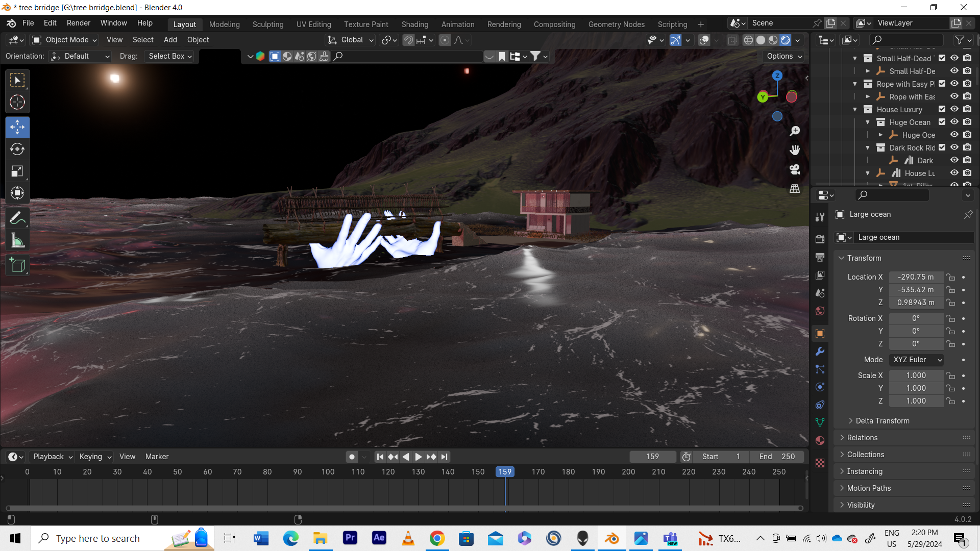Click the End frame 250 field

pyautogui.click(x=777, y=457)
